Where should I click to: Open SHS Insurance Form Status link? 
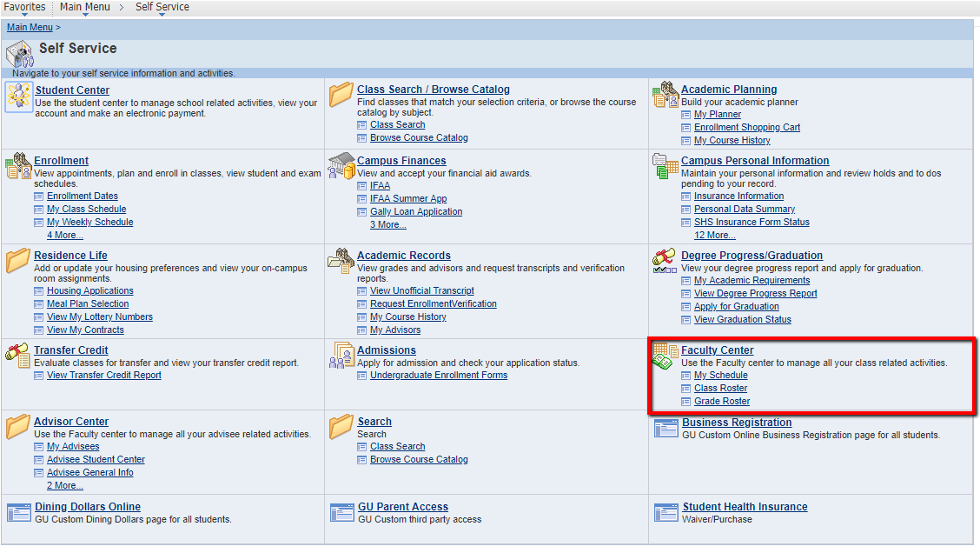point(752,222)
